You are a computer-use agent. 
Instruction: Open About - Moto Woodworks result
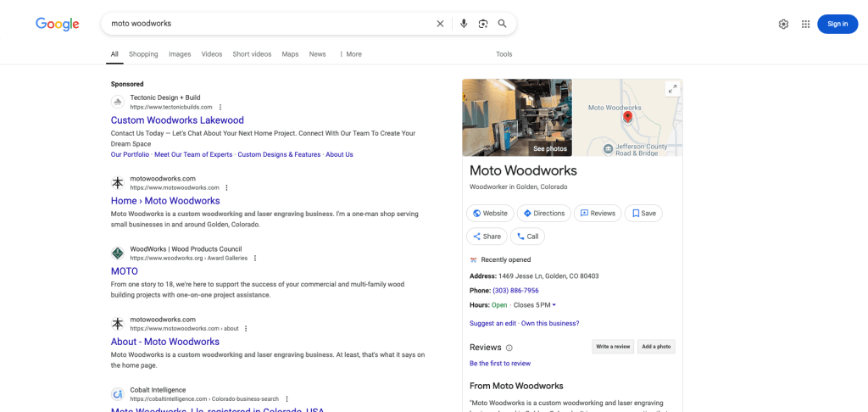point(165,342)
